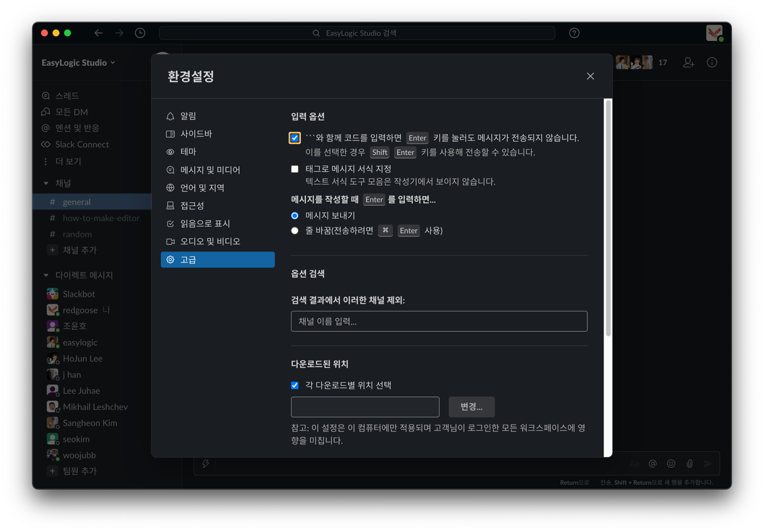Image resolution: width=764 pixels, height=532 pixels.
Task: Open seokim direct message
Action: tap(68, 439)
